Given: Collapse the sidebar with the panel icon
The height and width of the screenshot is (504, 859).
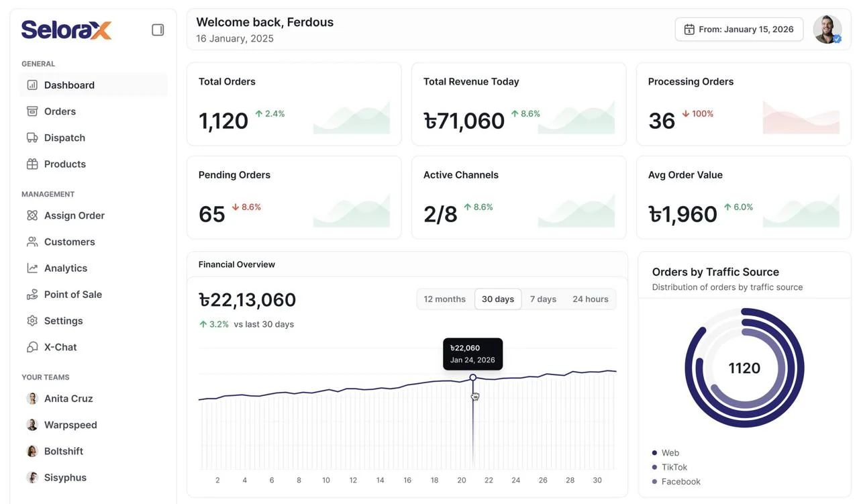Looking at the screenshot, I should [158, 30].
